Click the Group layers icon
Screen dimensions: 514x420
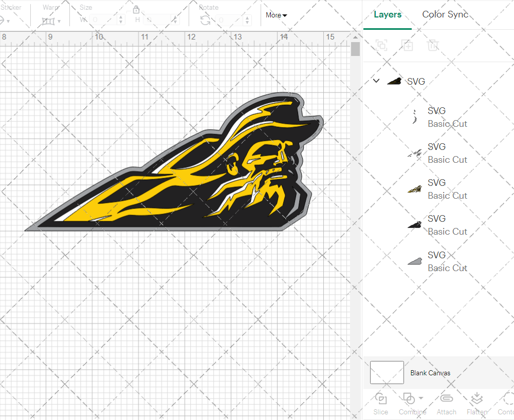tap(381, 45)
